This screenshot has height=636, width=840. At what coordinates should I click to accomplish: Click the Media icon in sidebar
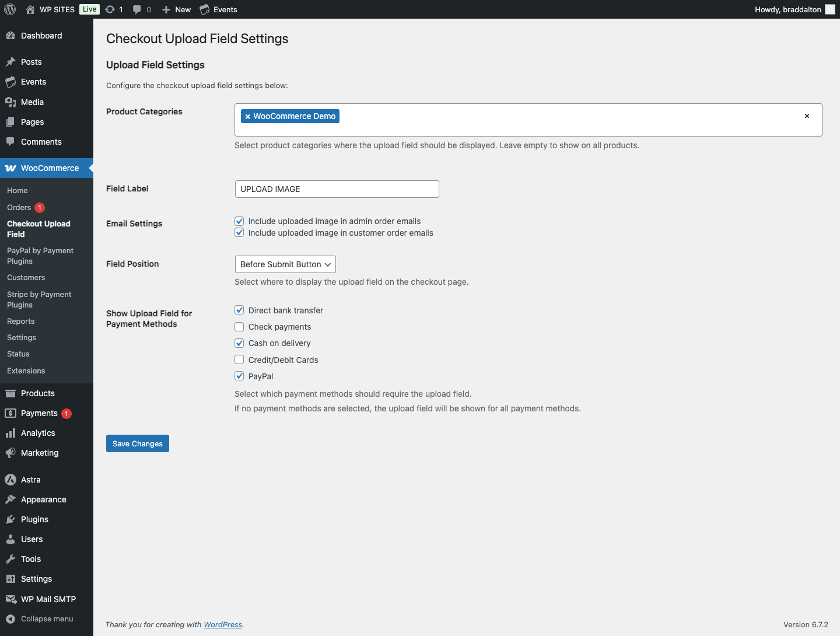10,102
